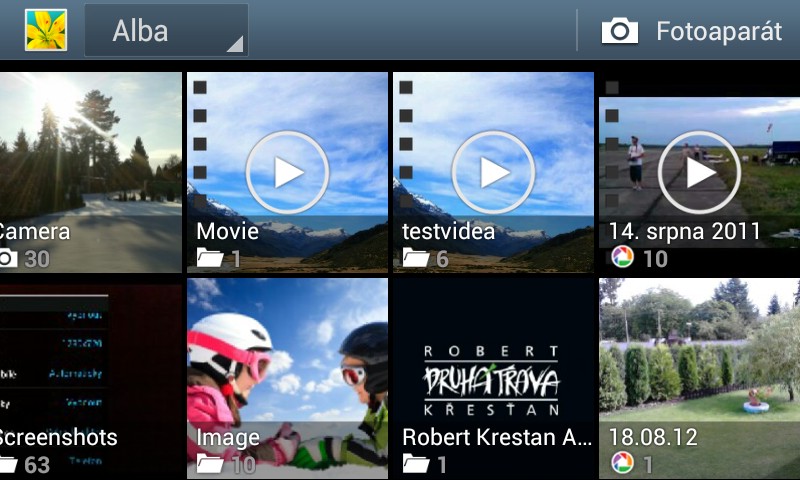Click the folder icon under testvidea

(416, 258)
